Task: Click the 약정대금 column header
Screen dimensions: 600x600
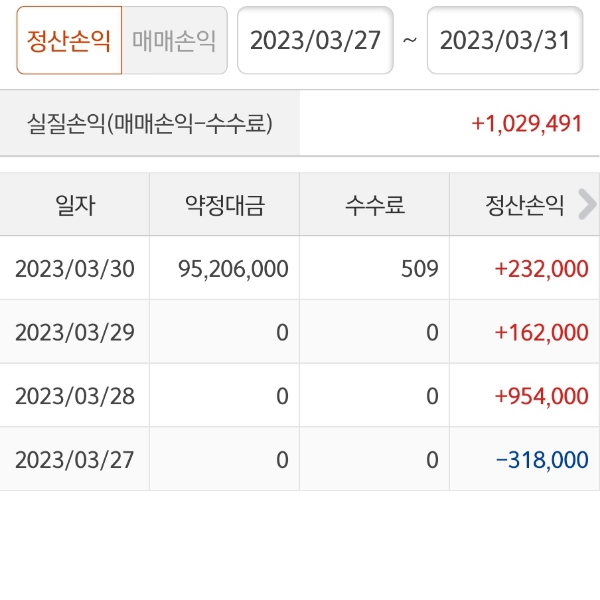Action: click(x=225, y=205)
